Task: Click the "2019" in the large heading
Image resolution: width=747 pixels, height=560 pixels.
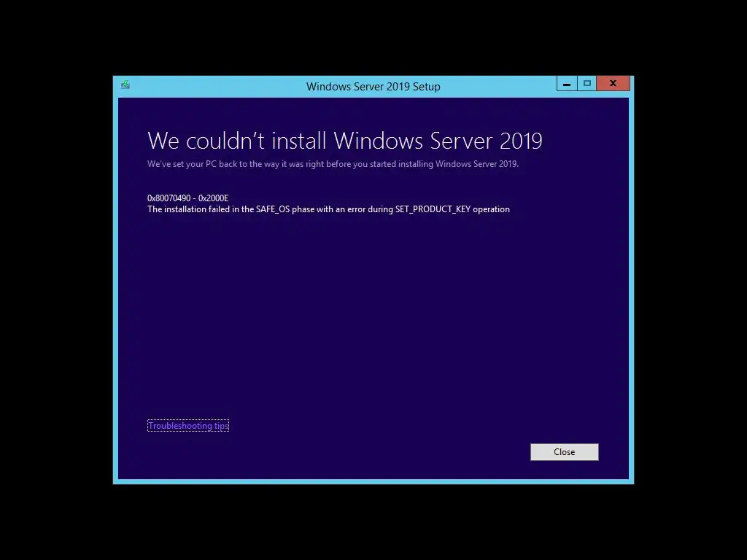Action: pos(521,141)
